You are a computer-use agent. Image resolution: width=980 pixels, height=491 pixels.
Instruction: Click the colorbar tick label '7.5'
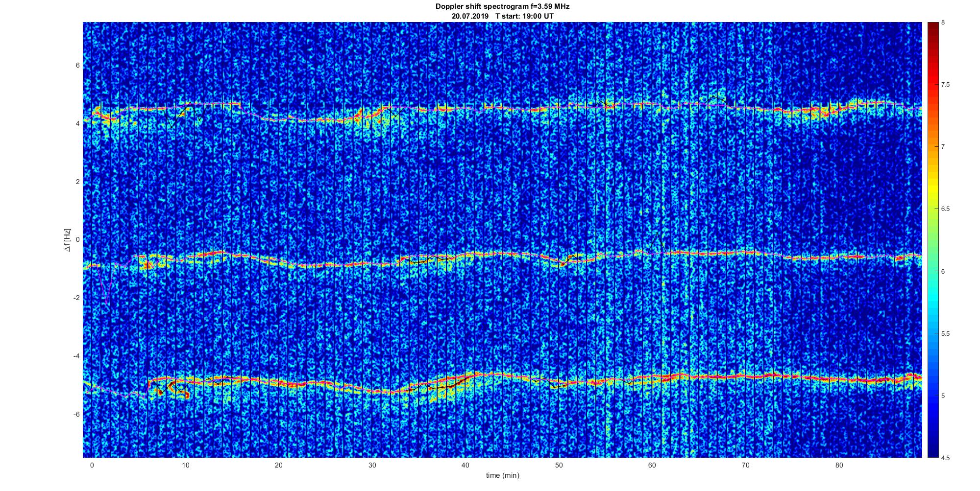[x=946, y=85]
